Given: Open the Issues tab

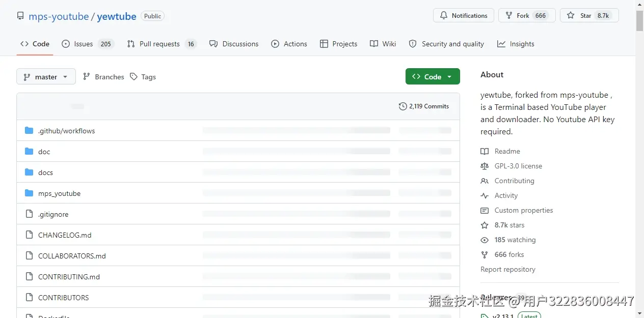Looking at the screenshot, I should (87, 44).
